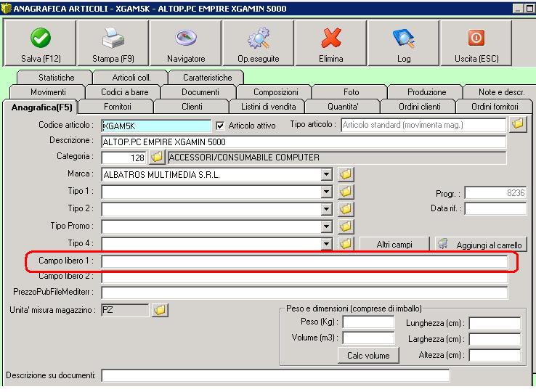536x392 pixels.
Task: Open folder lookup beside Tipo Promo
Action: 346,226
